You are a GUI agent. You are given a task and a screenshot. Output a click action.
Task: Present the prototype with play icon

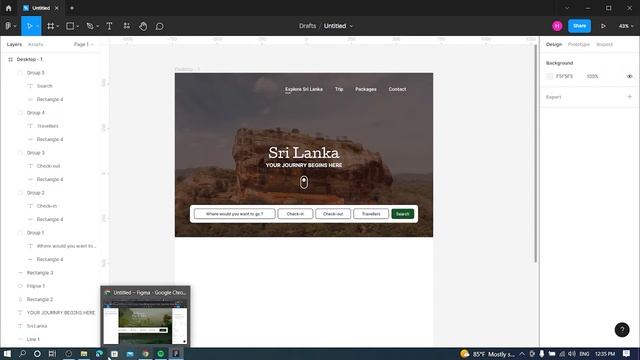coord(603,26)
